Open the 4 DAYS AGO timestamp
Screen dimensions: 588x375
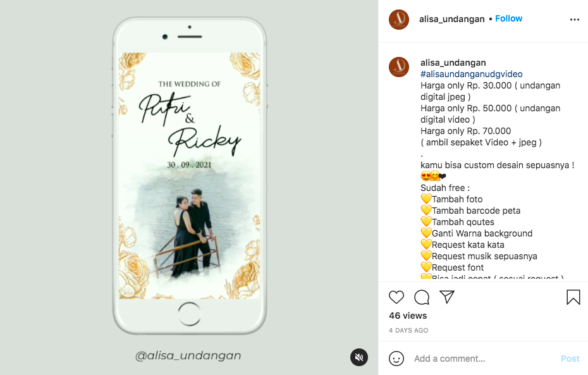click(408, 330)
